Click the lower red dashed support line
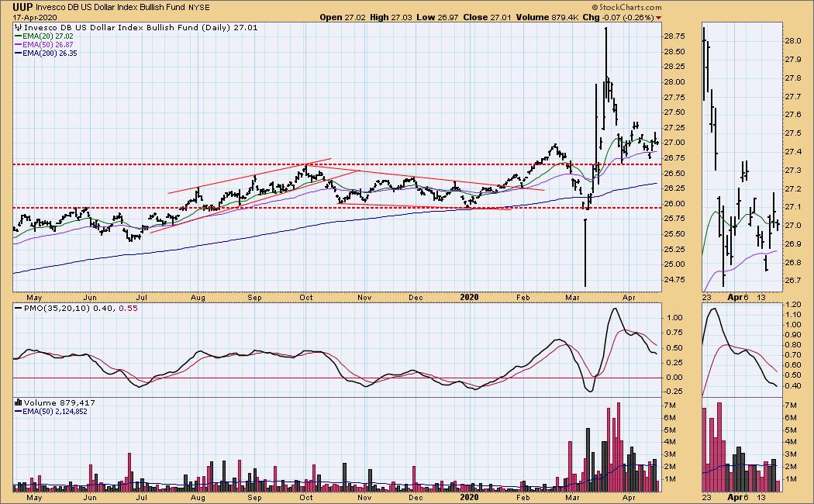 (337, 208)
